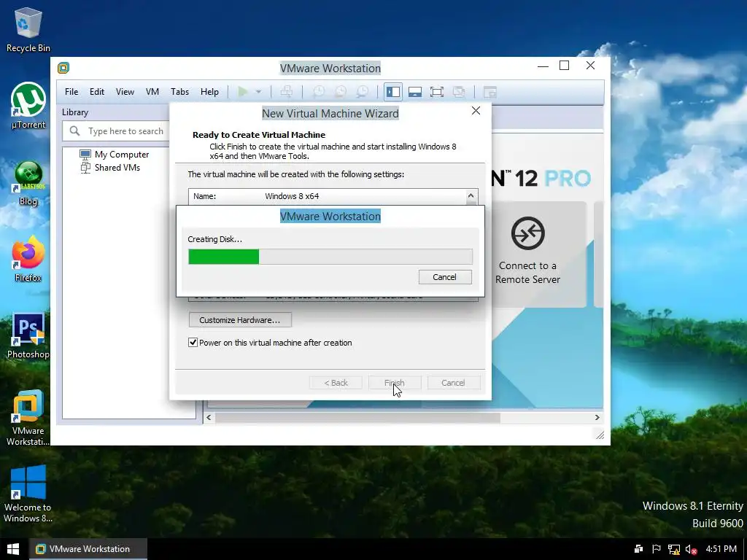Click the Action Center flag tray icon
Image resolution: width=747 pixels, height=560 pixels.
(x=657, y=549)
